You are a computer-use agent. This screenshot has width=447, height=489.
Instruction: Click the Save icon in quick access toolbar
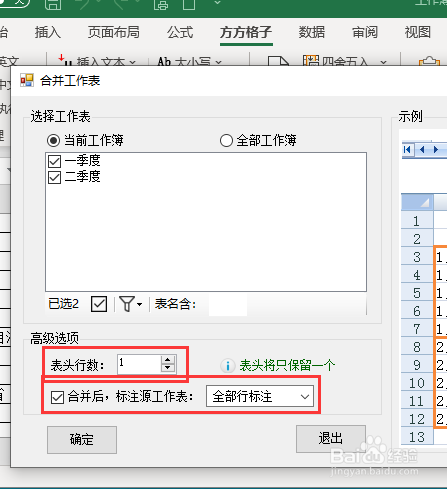[53, 4]
